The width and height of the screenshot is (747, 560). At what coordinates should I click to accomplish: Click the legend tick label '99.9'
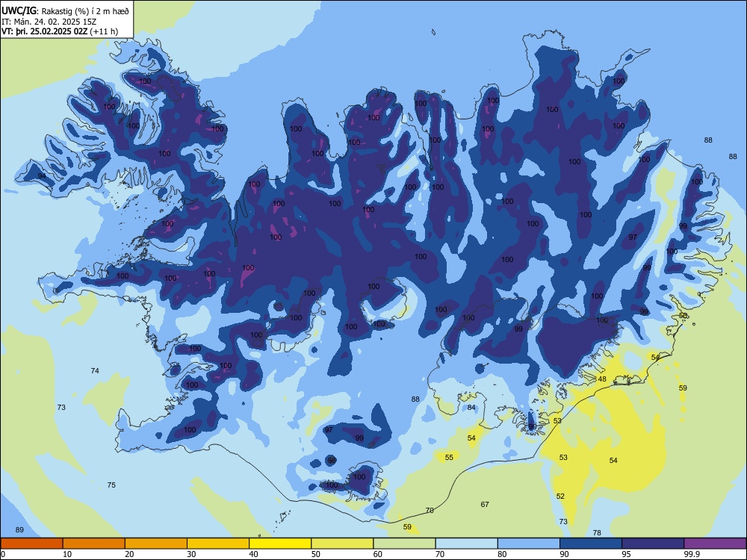click(x=692, y=554)
